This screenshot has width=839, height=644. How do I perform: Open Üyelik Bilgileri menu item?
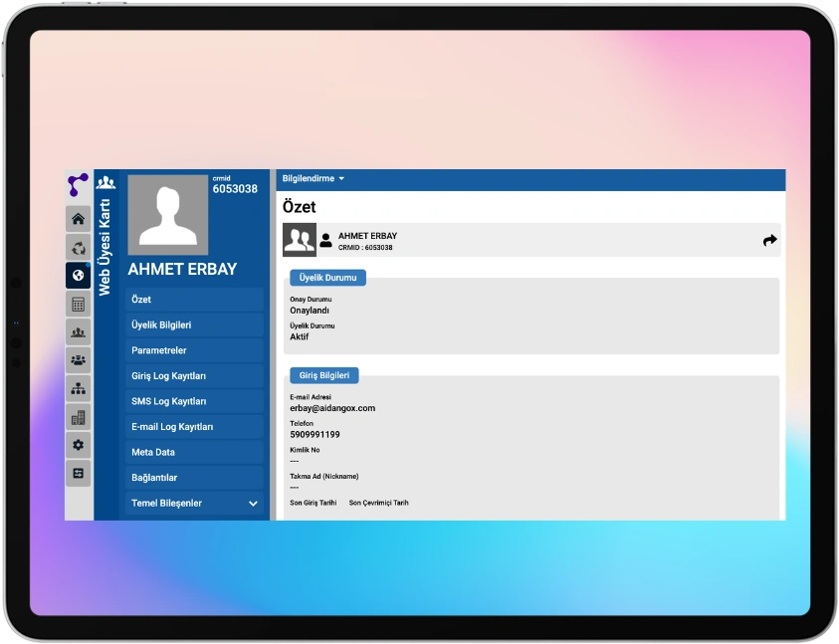click(x=194, y=325)
